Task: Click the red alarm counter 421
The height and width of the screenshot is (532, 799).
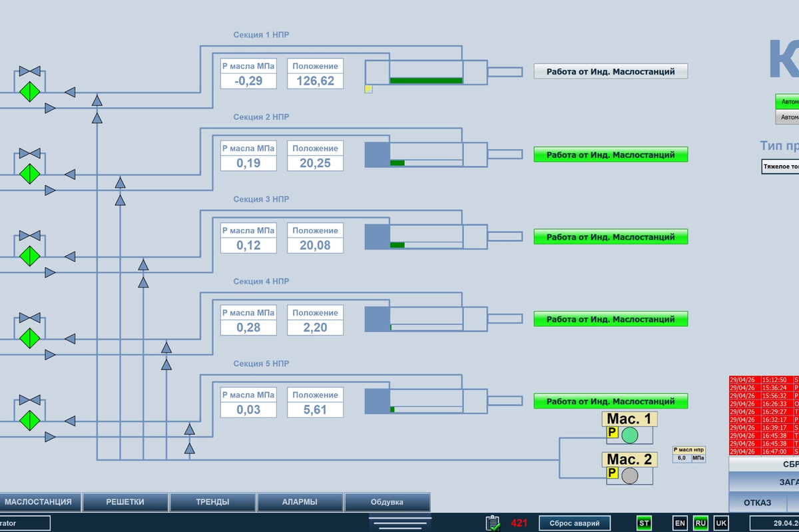Action: pyautogui.click(x=519, y=523)
